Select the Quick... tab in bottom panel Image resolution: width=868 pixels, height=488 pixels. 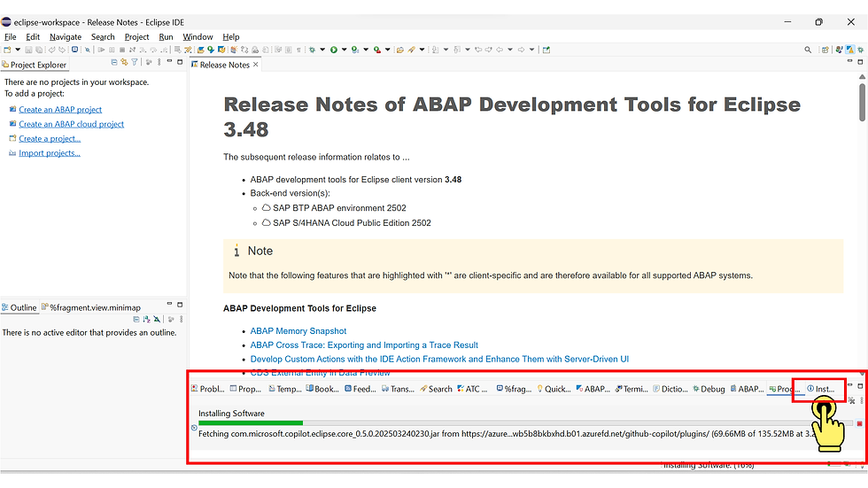click(x=554, y=389)
